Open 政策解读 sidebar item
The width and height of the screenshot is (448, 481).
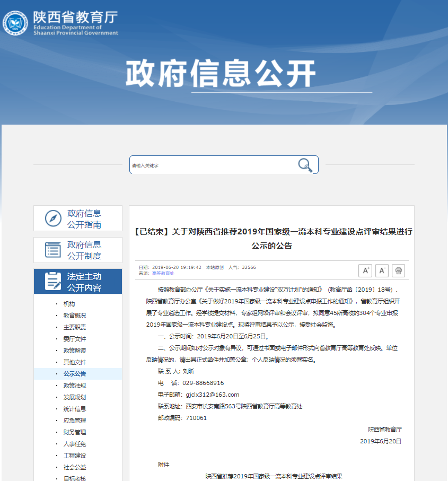point(74,351)
